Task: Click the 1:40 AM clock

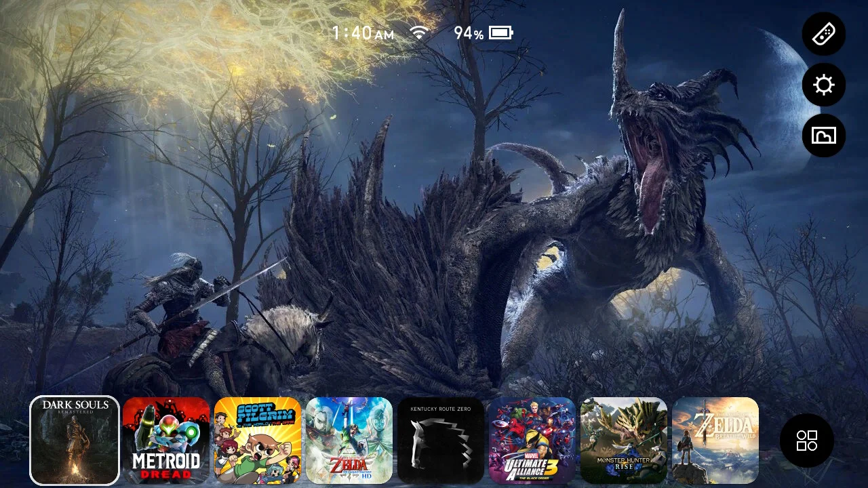Action: 363,33
